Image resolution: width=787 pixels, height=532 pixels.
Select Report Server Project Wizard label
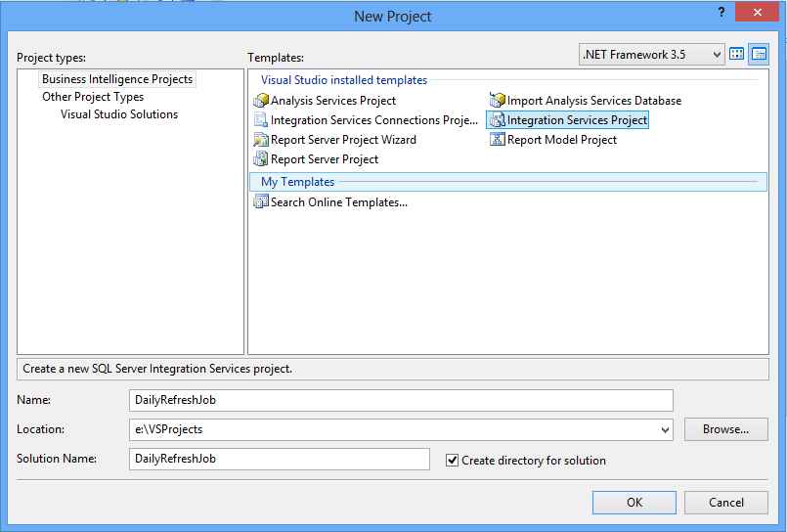[343, 140]
